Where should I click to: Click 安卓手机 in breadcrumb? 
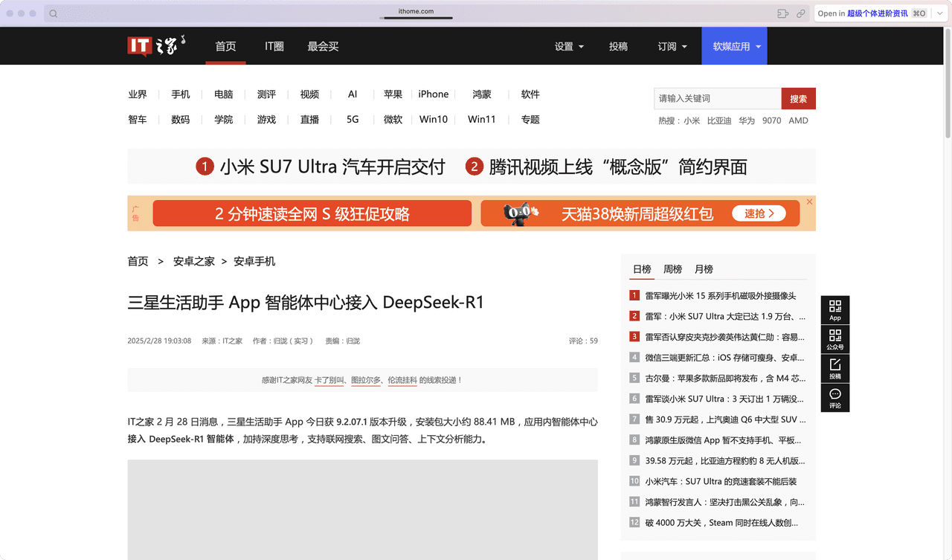tap(254, 261)
